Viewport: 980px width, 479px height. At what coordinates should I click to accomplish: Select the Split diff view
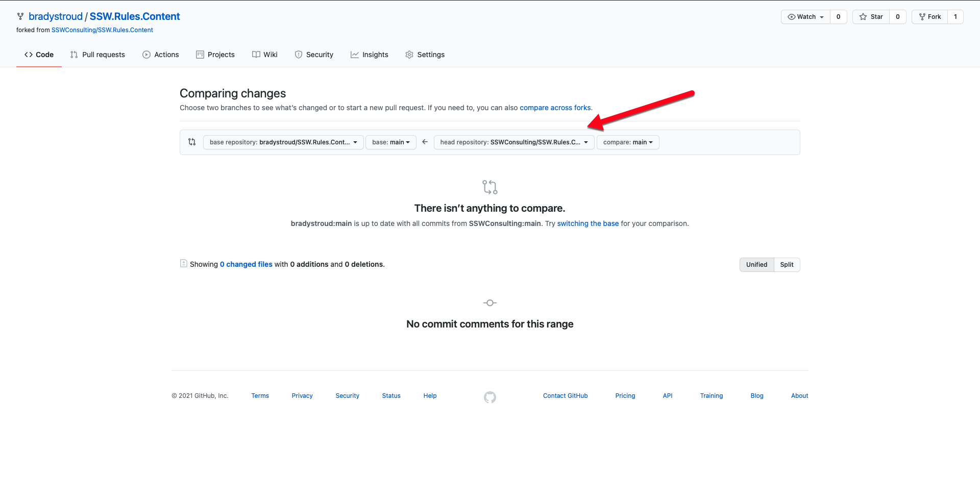pyautogui.click(x=787, y=265)
